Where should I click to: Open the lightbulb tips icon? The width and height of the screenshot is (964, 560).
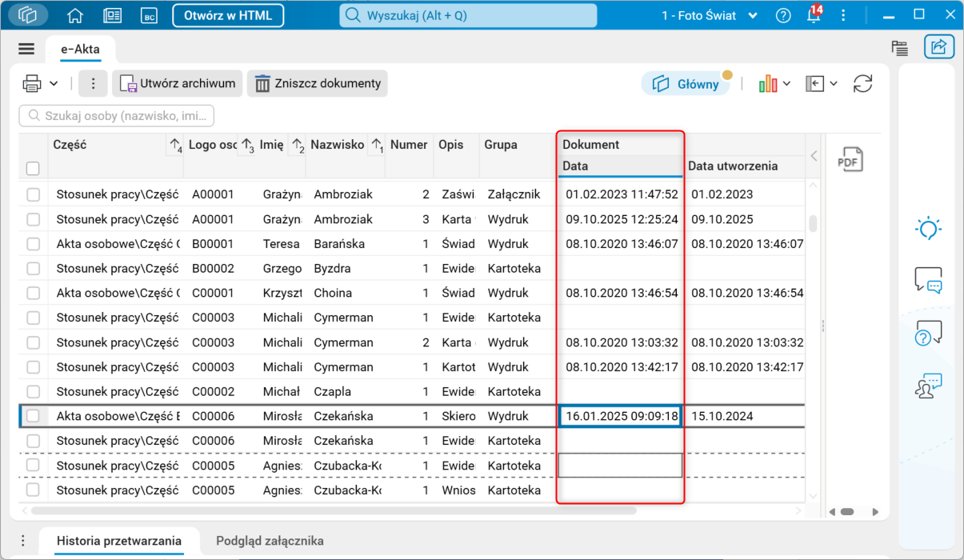coord(928,229)
